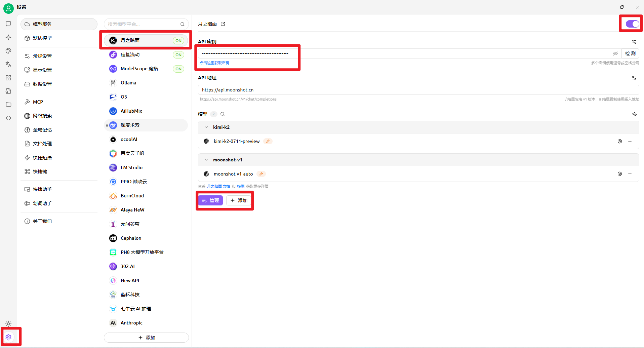
Task: Open the chat assistant icon in left rail
Action: (x=8, y=24)
